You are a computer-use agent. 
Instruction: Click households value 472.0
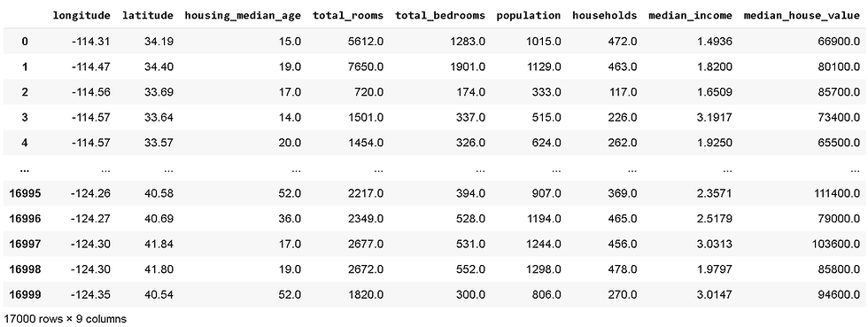[x=624, y=41]
